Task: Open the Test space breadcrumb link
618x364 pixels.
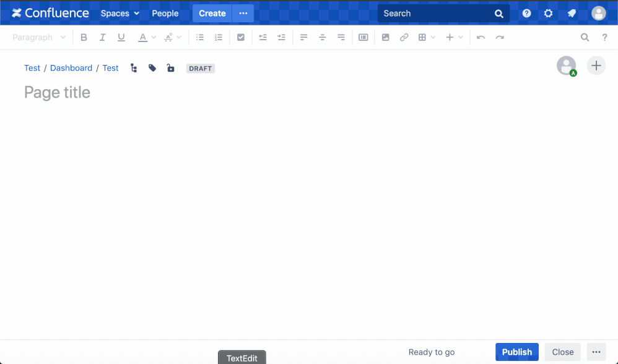Action: click(x=32, y=68)
